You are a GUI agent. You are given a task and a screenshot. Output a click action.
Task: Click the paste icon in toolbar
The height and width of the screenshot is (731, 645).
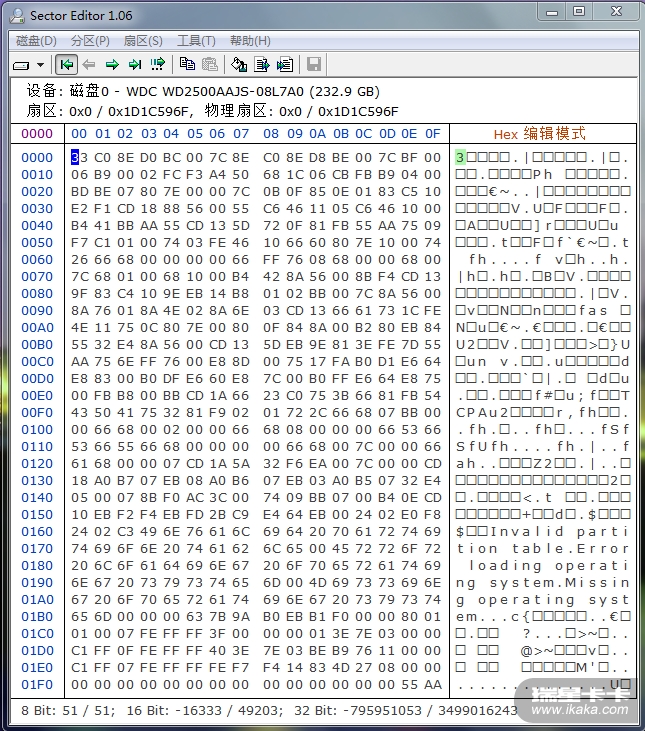click(210, 64)
